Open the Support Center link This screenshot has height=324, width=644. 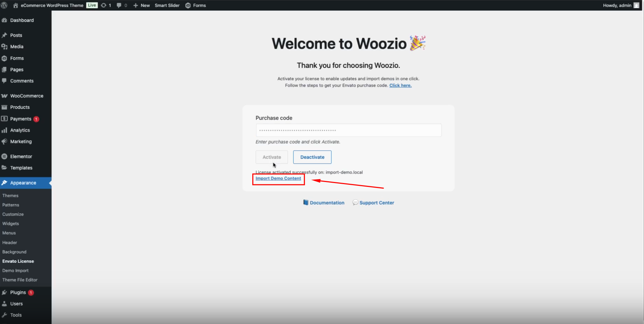pyautogui.click(x=376, y=203)
